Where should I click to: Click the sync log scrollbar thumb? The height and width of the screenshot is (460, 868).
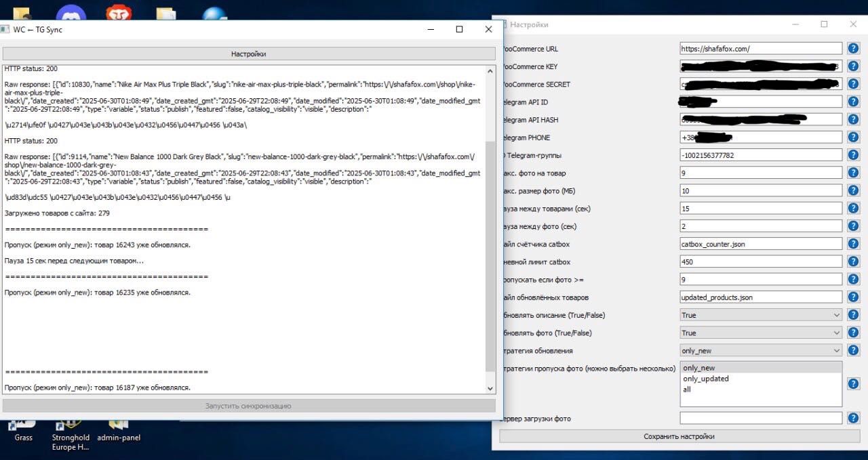pyautogui.click(x=491, y=257)
